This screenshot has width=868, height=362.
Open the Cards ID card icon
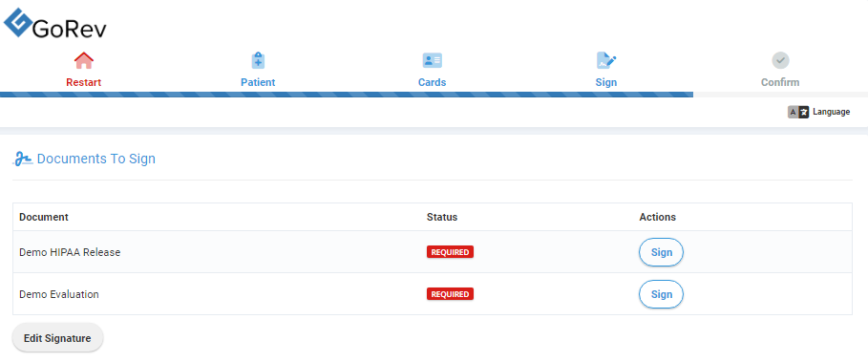tap(432, 61)
